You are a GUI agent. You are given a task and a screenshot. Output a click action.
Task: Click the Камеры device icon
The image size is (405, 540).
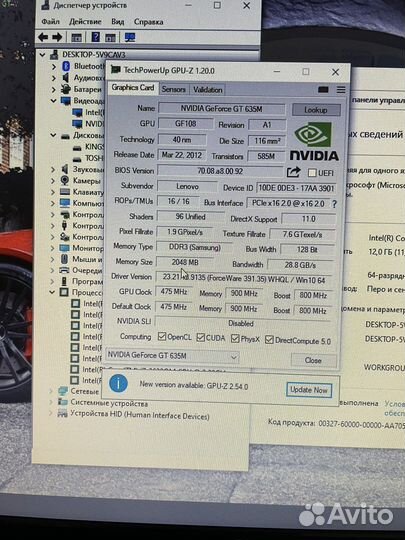pyautogui.click(x=65, y=180)
